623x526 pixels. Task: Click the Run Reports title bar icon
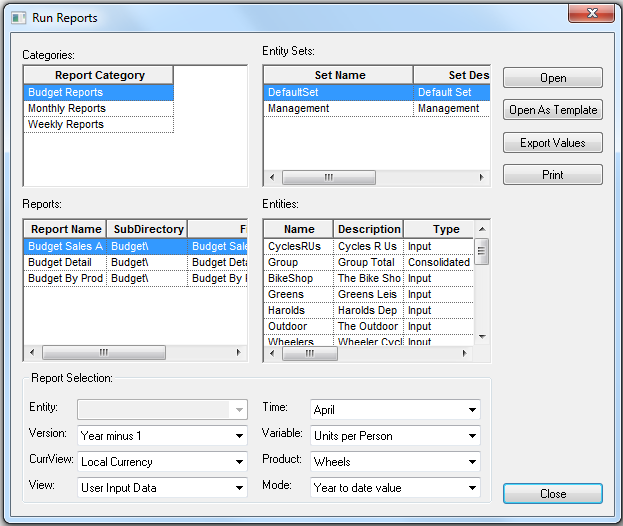[18, 18]
